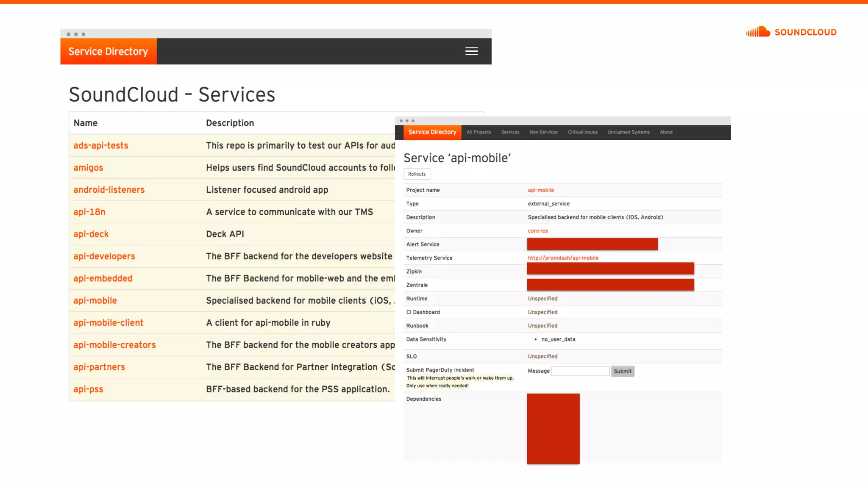Open the Non-Services nav item
Screen dimensions: 868x488
(543, 132)
